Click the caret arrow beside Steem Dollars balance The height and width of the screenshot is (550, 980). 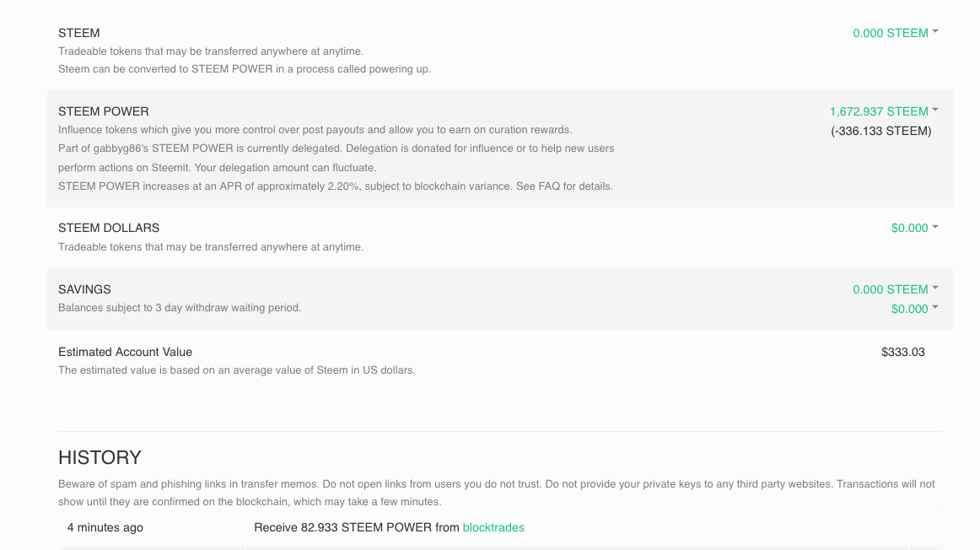tap(935, 227)
